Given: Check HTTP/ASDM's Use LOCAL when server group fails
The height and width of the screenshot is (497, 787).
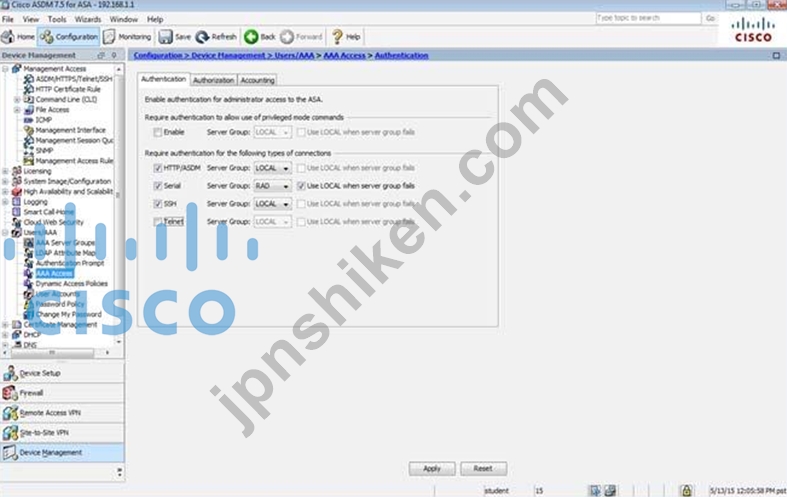Looking at the screenshot, I should pos(301,168).
